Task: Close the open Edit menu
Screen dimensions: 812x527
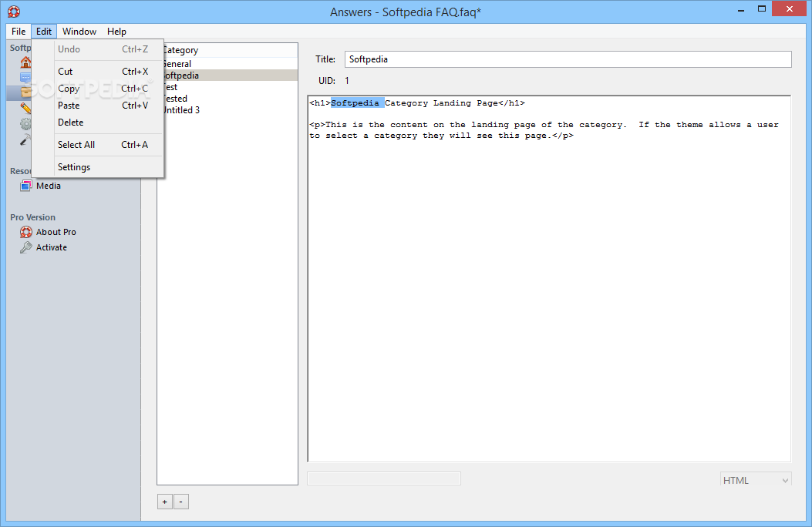Action: pos(44,32)
